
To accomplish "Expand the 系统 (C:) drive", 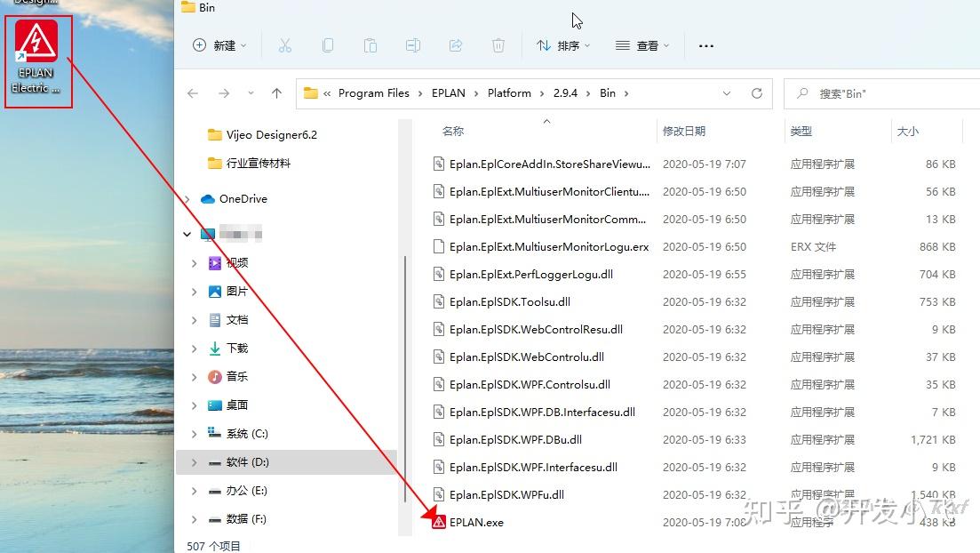I will tap(195, 434).
